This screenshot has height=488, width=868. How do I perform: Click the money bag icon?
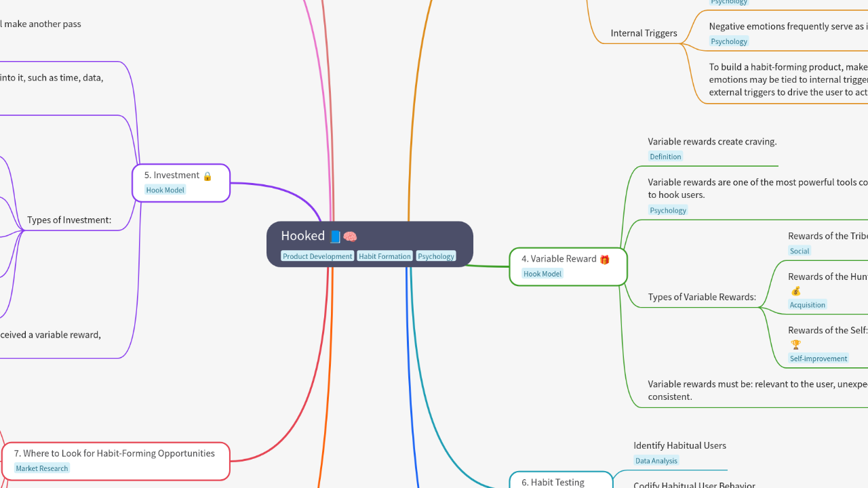(795, 291)
